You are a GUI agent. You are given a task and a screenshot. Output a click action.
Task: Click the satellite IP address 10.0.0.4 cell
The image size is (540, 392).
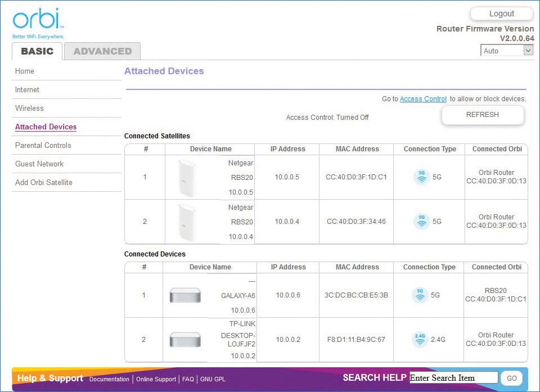[x=287, y=222]
